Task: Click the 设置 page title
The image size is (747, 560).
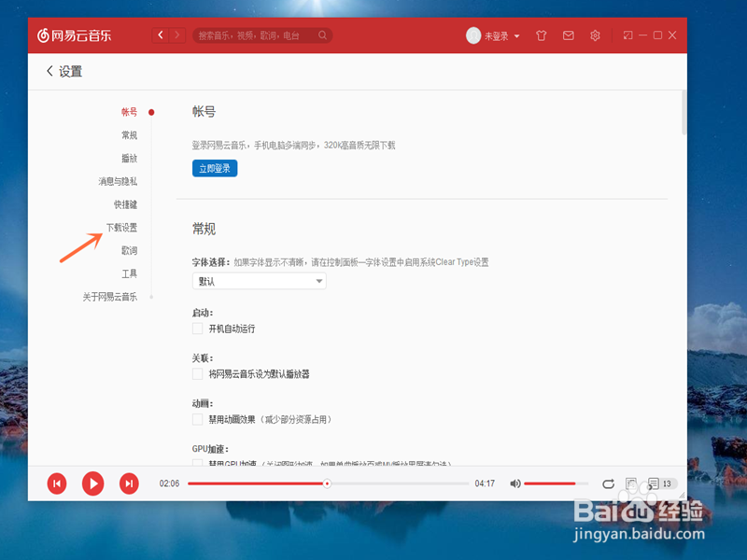Action: pyautogui.click(x=71, y=72)
